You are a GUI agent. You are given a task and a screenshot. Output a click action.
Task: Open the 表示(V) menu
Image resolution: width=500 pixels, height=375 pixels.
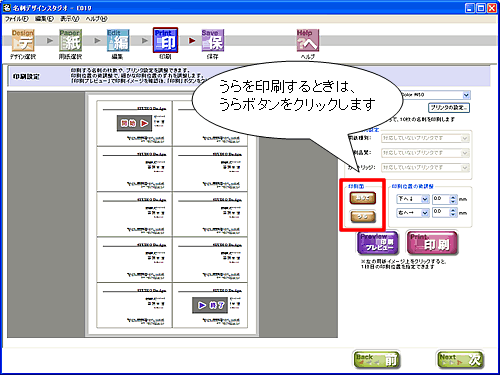coord(69,19)
